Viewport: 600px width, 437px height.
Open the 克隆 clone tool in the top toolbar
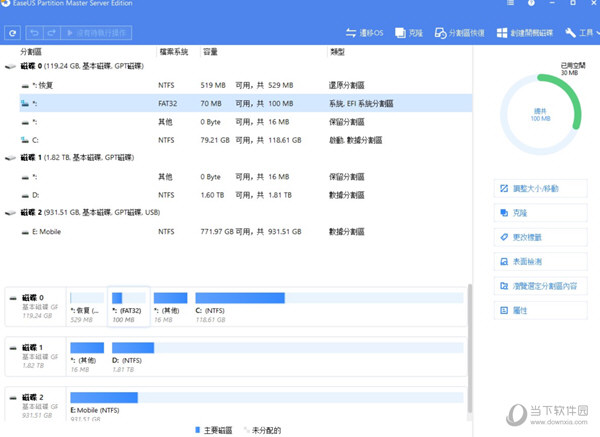point(409,33)
